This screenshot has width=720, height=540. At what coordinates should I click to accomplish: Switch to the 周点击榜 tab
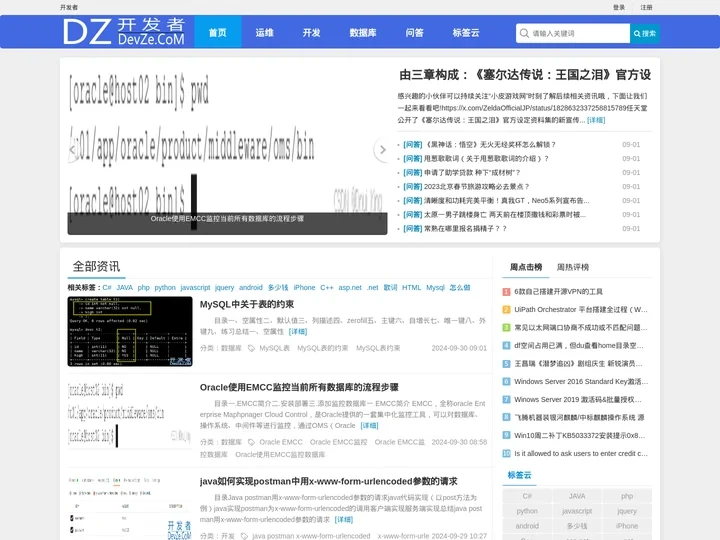click(526, 267)
